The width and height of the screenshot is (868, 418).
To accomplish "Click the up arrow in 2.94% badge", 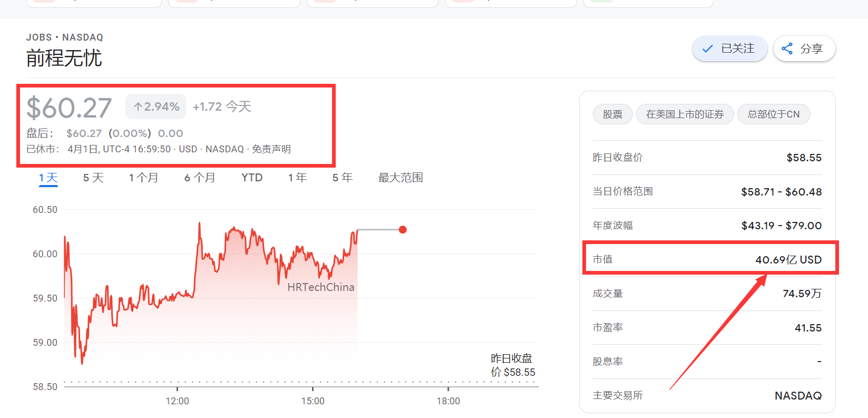I will (138, 107).
